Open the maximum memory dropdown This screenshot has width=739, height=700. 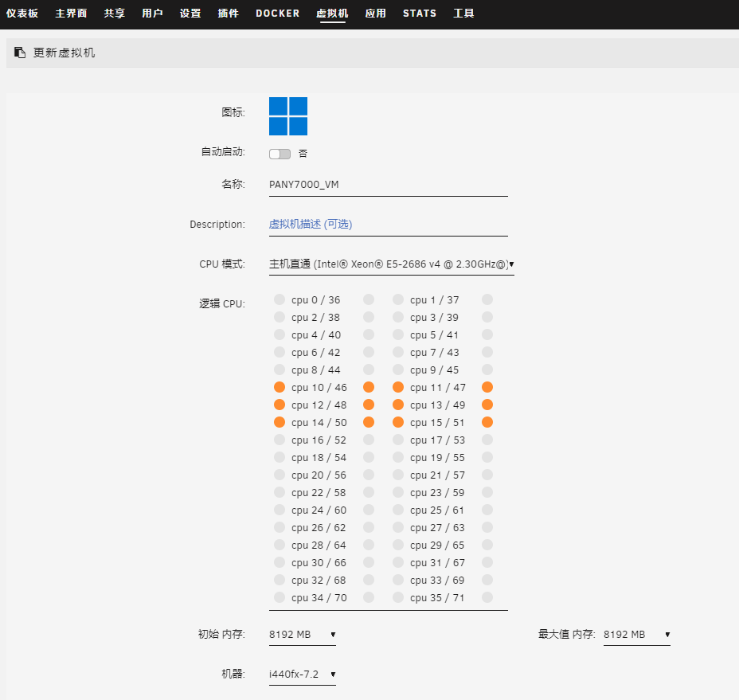tap(636, 635)
